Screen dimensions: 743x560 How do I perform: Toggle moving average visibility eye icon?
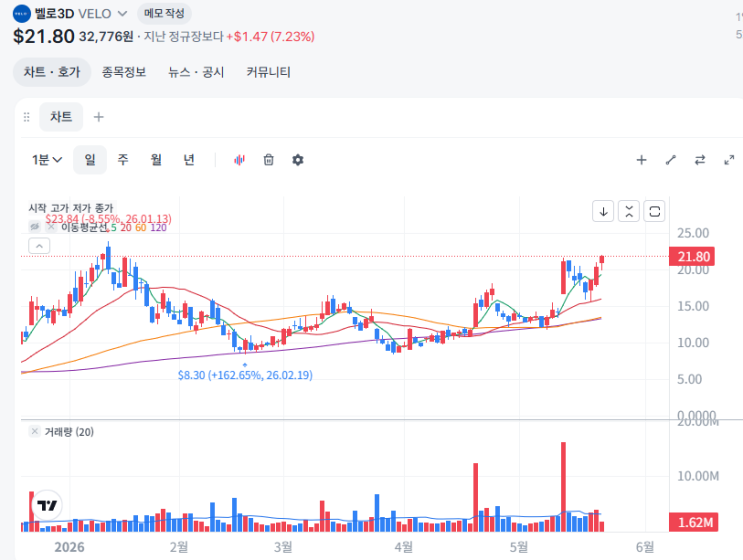point(35,227)
